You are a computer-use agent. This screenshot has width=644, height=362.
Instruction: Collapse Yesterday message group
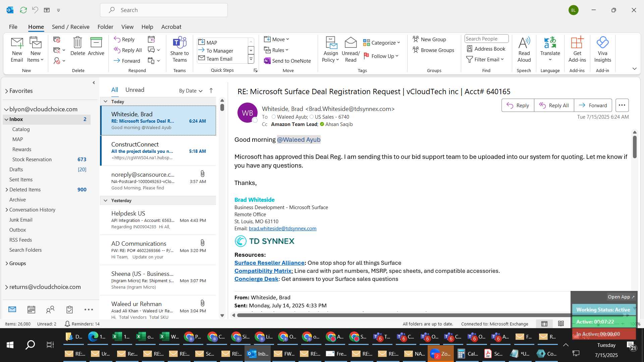coord(105,200)
